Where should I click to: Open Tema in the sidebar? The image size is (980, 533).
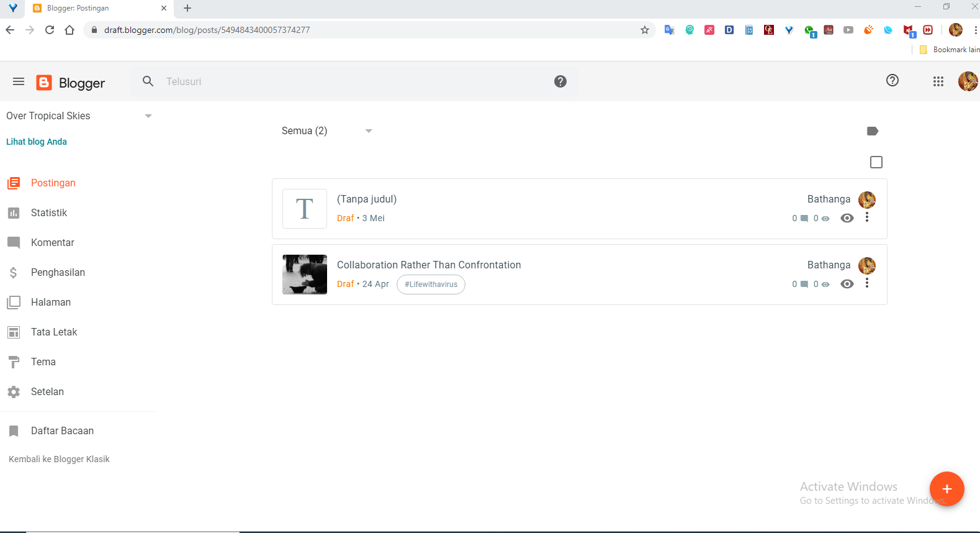43,362
